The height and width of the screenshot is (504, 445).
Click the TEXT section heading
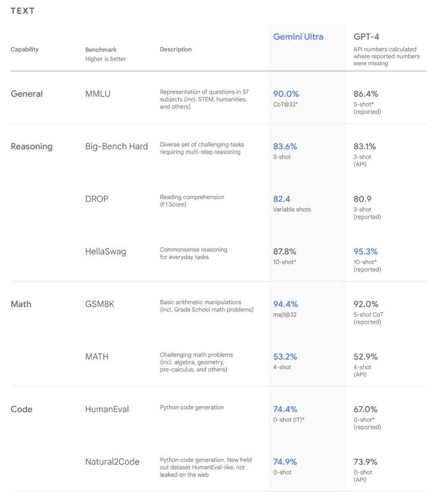23,11
